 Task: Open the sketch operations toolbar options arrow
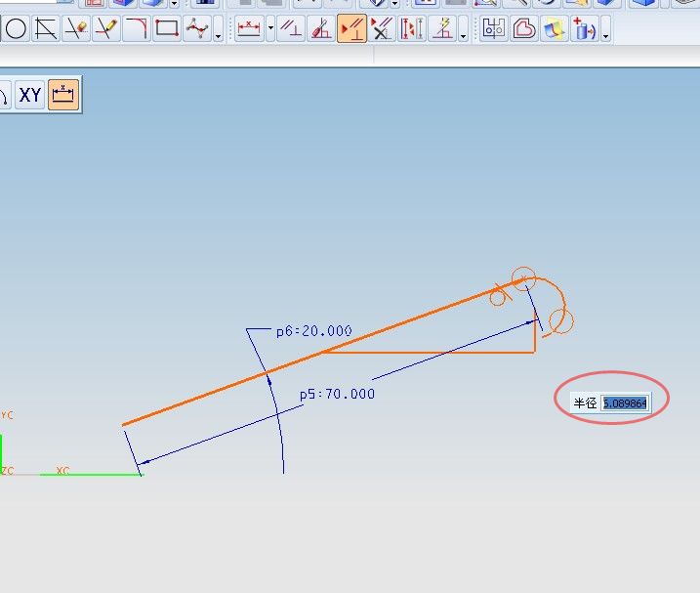[606, 29]
